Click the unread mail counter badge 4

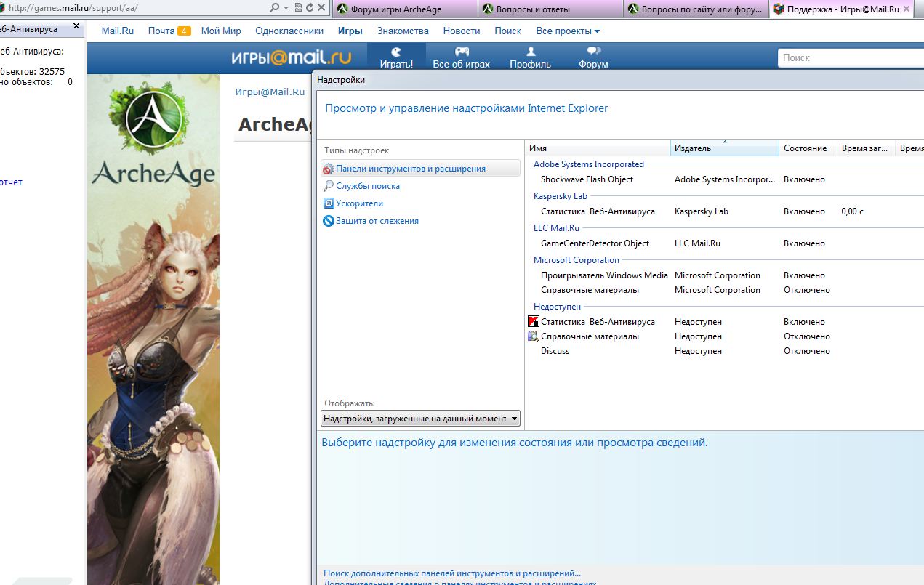click(184, 31)
